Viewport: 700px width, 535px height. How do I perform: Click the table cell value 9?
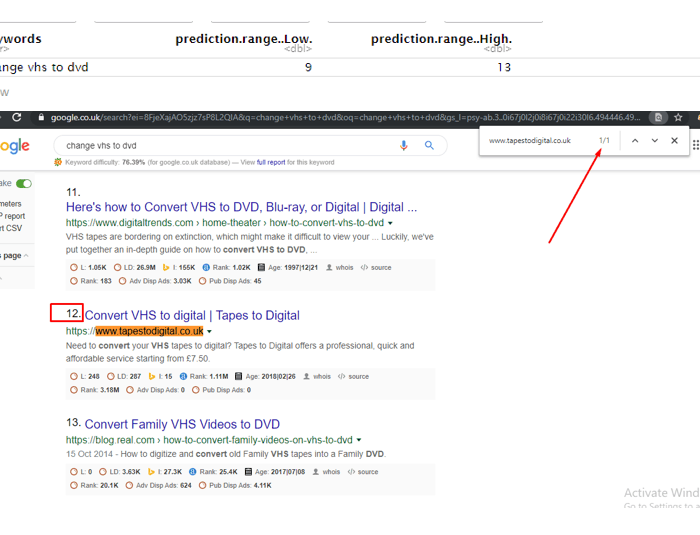pos(308,67)
